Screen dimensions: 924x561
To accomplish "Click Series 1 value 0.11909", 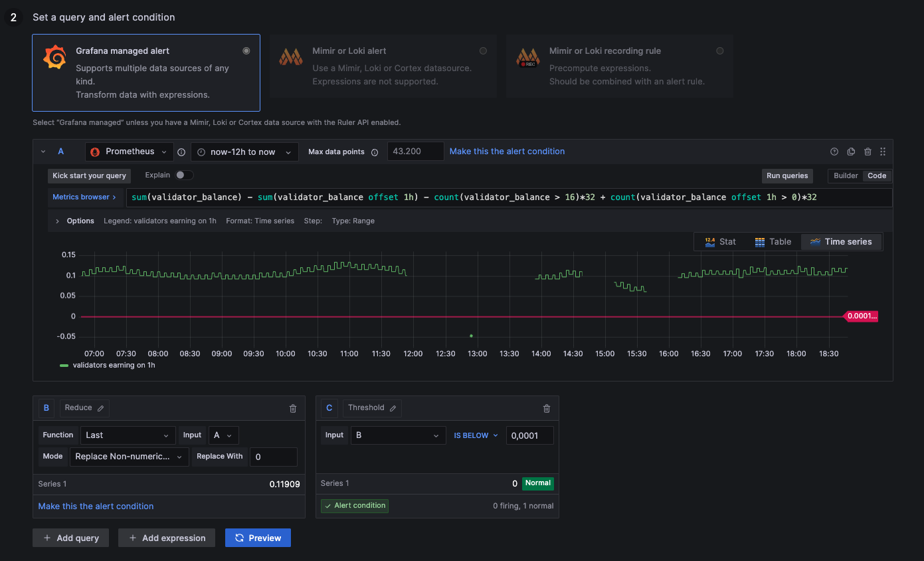I will click(284, 484).
